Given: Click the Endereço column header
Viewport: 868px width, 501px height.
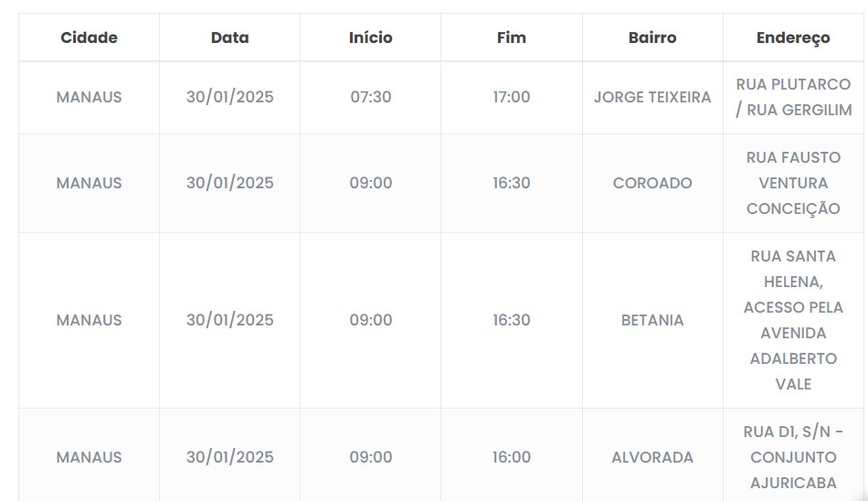Looking at the screenshot, I should pos(793,37).
